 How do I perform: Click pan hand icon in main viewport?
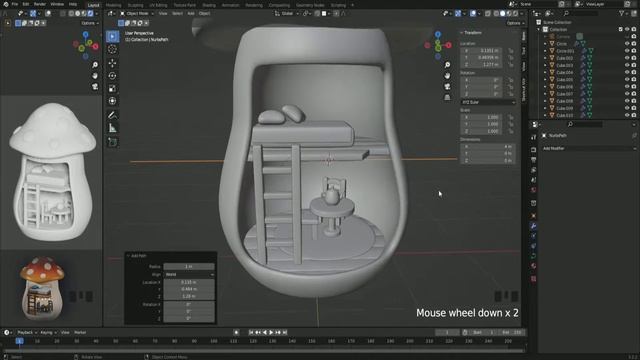coord(447,76)
